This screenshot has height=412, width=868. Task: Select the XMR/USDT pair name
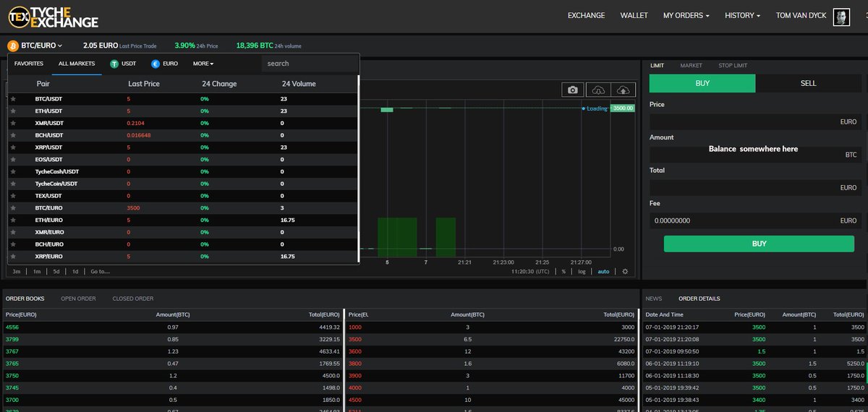[x=48, y=123]
